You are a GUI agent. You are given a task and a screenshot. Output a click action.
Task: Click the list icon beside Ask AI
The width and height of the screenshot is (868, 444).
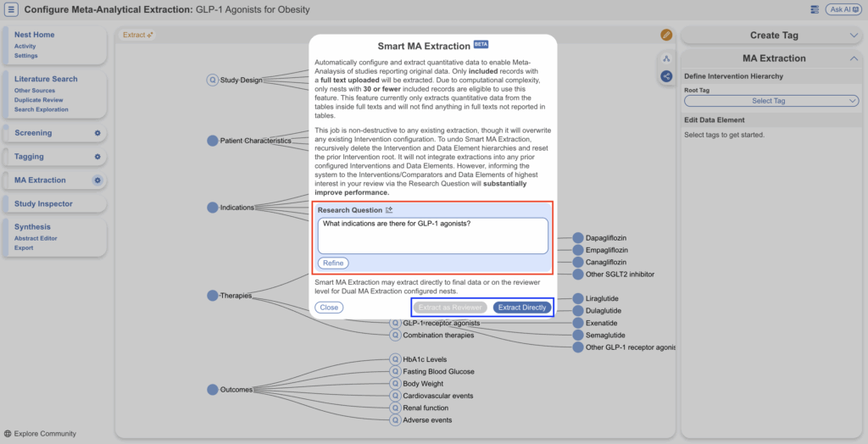[815, 9]
